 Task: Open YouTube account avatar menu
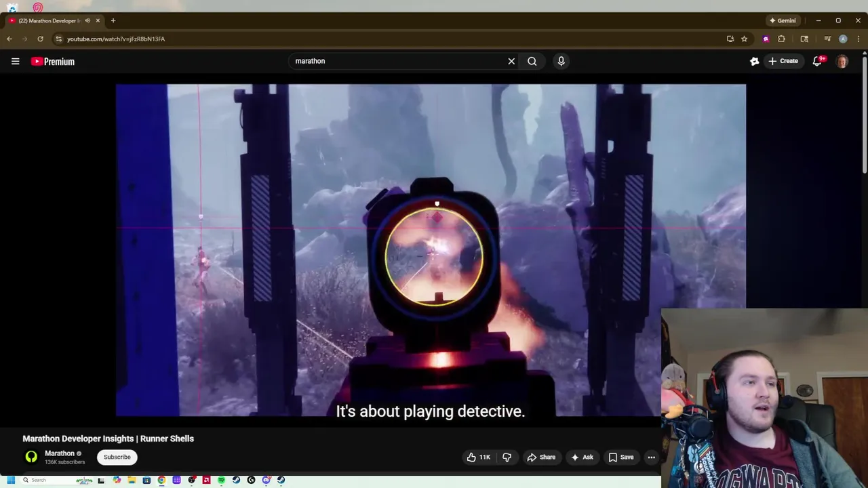click(x=842, y=61)
